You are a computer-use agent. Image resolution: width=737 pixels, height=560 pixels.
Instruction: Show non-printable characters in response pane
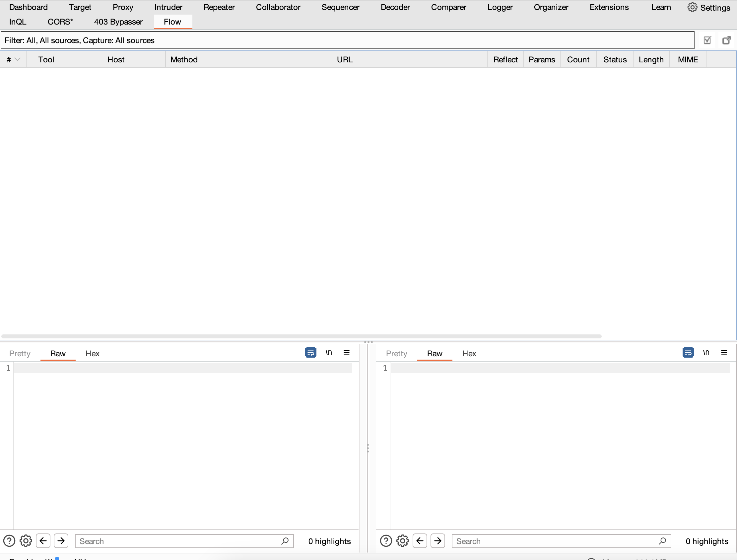pyautogui.click(x=706, y=352)
